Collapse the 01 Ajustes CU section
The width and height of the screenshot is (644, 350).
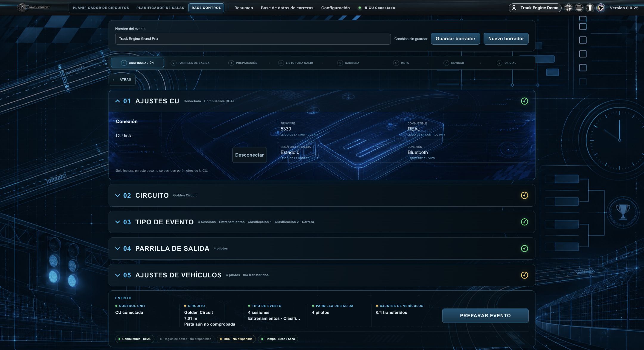pyautogui.click(x=117, y=101)
